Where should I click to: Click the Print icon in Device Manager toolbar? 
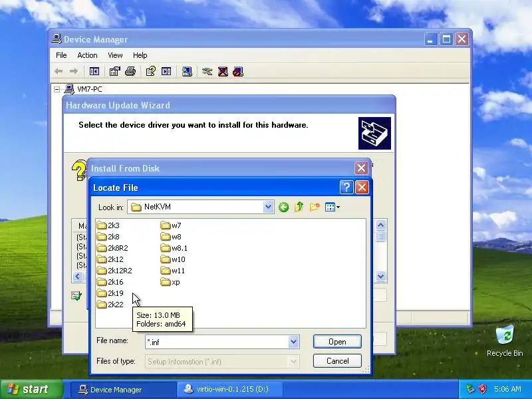point(130,71)
